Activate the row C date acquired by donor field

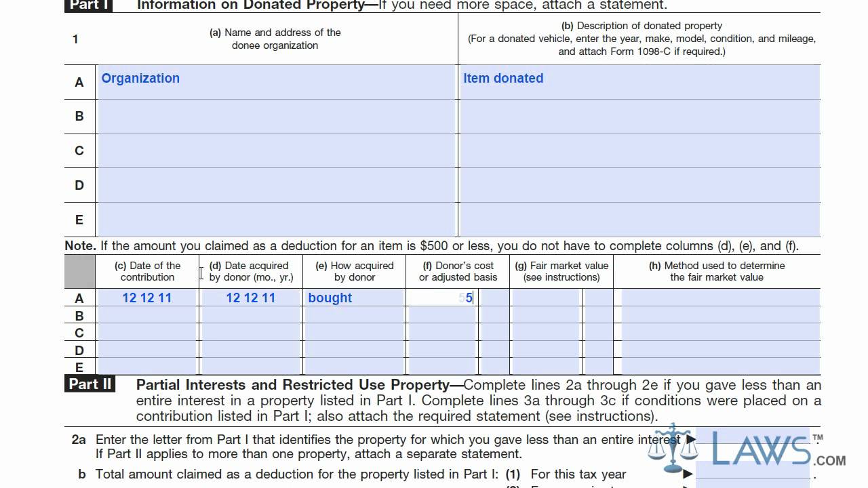(251, 333)
